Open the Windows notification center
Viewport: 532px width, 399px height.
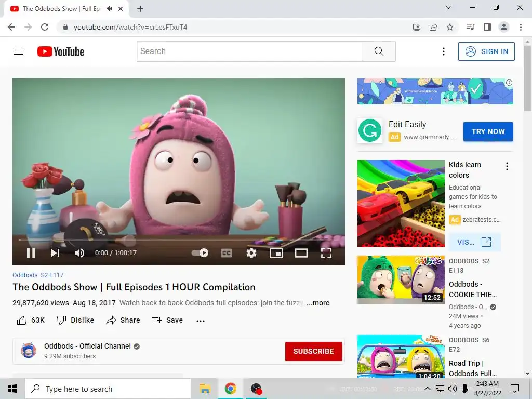(515, 389)
